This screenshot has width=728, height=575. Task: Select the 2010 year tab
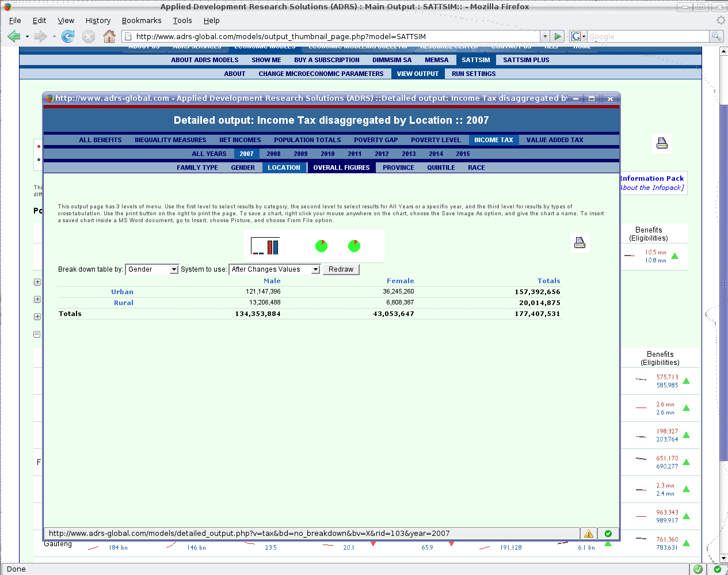pyautogui.click(x=327, y=154)
